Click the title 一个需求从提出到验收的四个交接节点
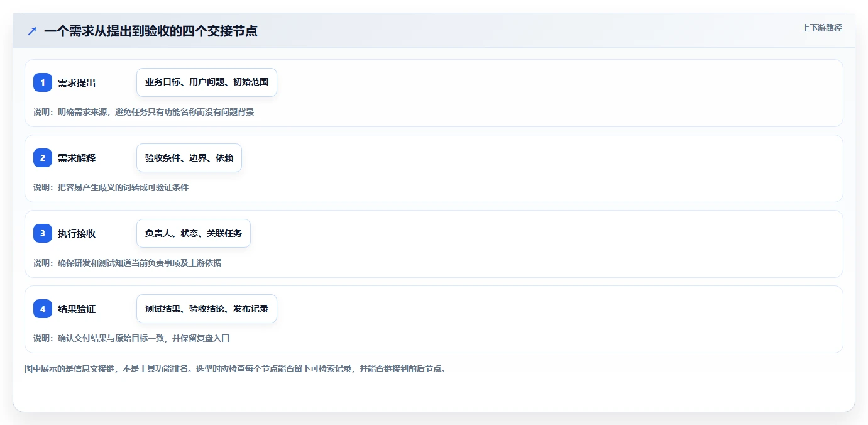The image size is (868, 425). pyautogui.click(x=151, y=31)
